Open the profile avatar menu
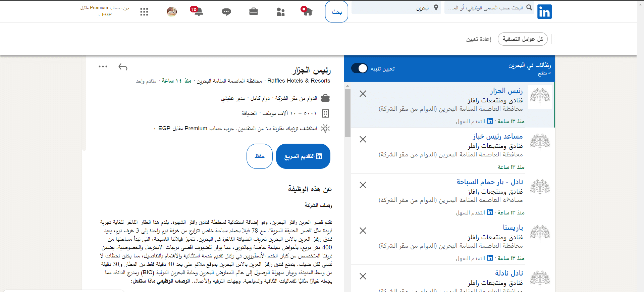 pos(172,12)
